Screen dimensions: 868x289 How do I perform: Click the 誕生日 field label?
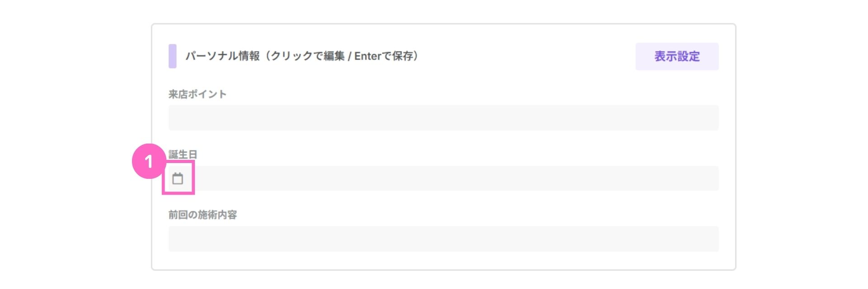[183, 154]
